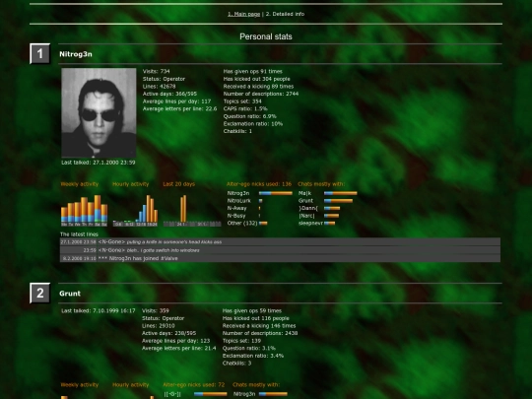Image resolution: width=532 pixels, height=399 pixels.
Task: Click 'Has given ops 59 times'
Action: (x=252, y=310)
